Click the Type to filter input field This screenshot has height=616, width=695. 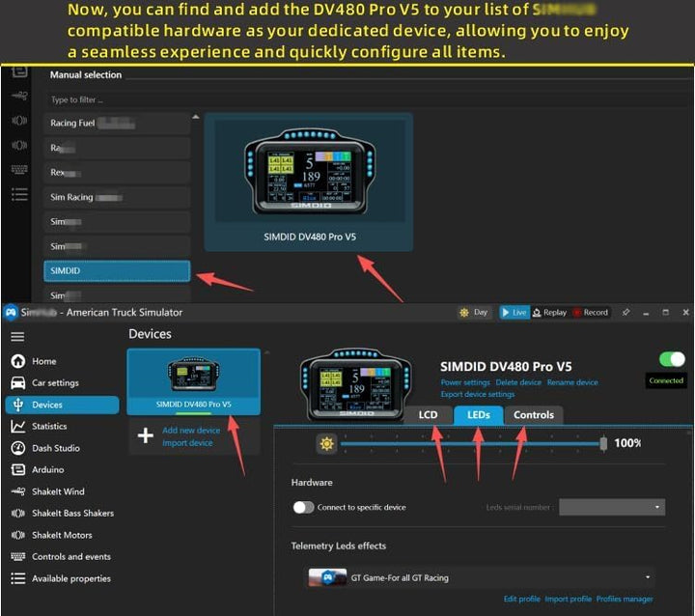[x=368, y=99]
